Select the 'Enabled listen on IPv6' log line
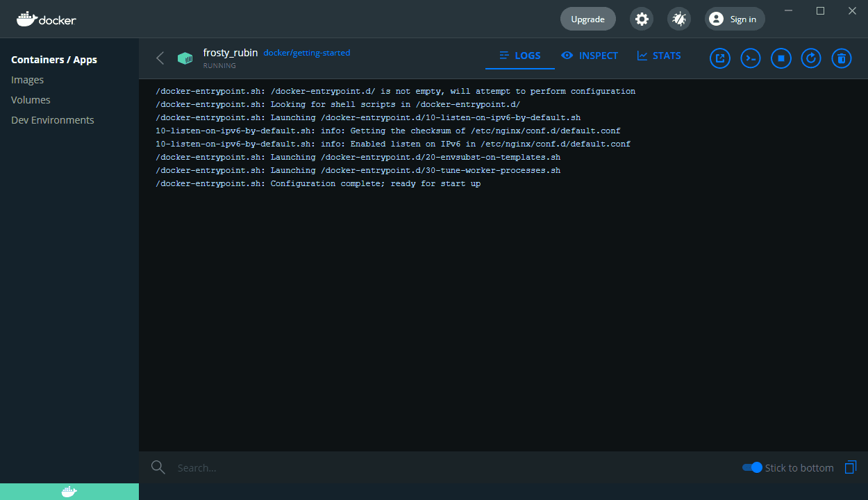This screenshot has height=500, width=868. tap(393, 144)
